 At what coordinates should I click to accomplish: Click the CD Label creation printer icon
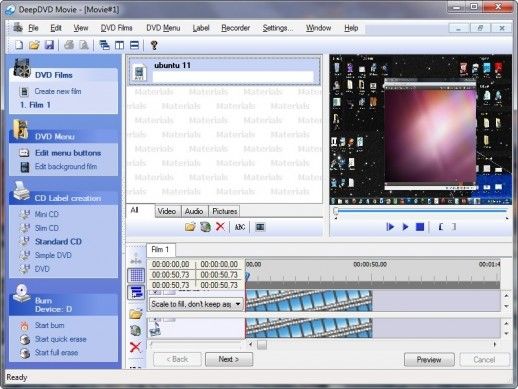(x=21, y=191)
